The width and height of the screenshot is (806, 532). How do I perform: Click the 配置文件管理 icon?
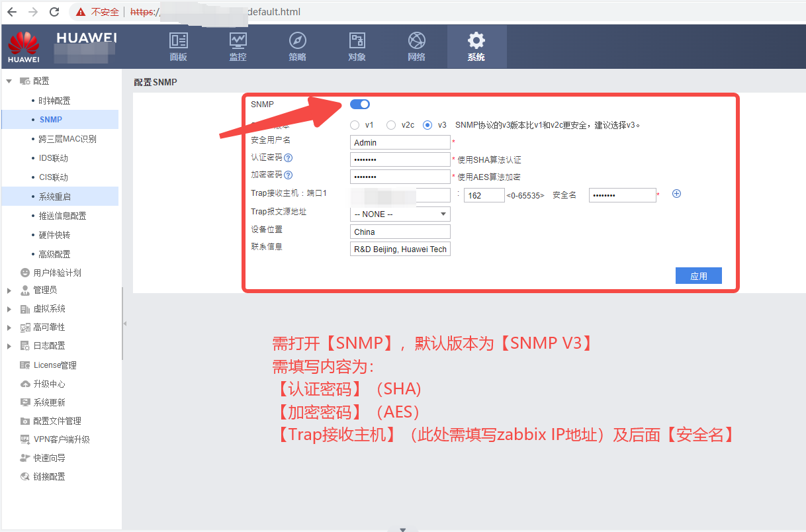pos(25,421)
